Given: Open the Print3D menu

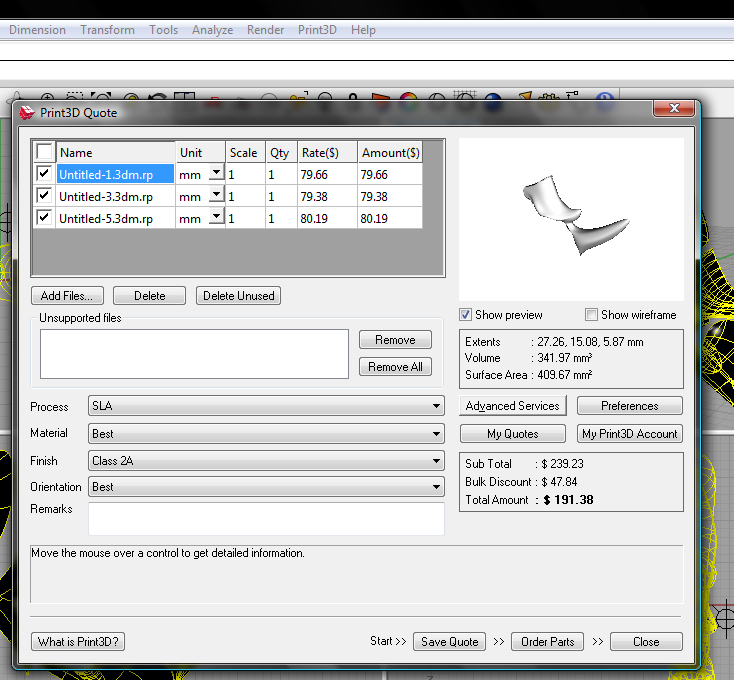Looking at the screenshot, I should (x=317, y=30).
